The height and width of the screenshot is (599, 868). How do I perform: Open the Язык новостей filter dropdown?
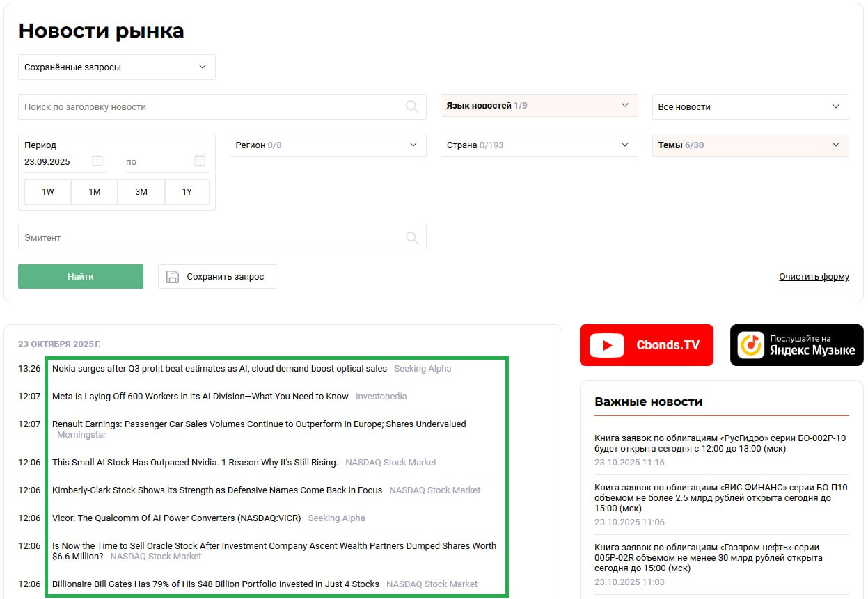[x=539, y=106]
